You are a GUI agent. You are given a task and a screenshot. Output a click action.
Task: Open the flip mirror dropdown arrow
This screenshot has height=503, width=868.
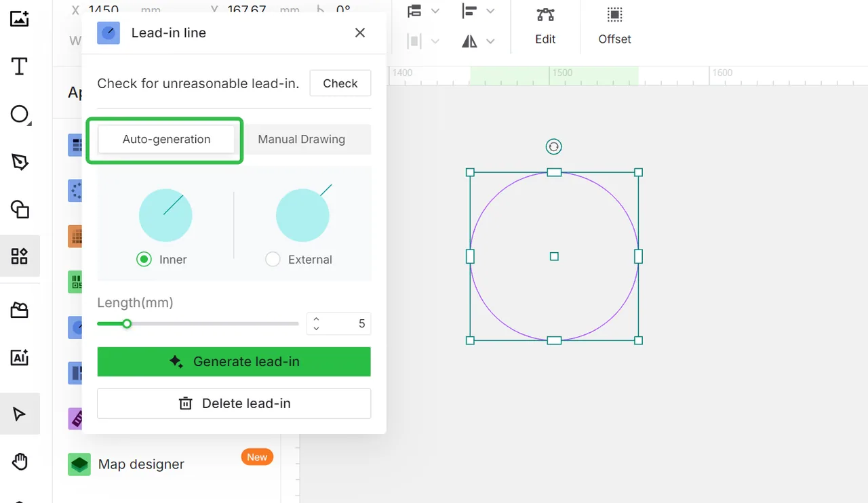[x=490, y=41]
